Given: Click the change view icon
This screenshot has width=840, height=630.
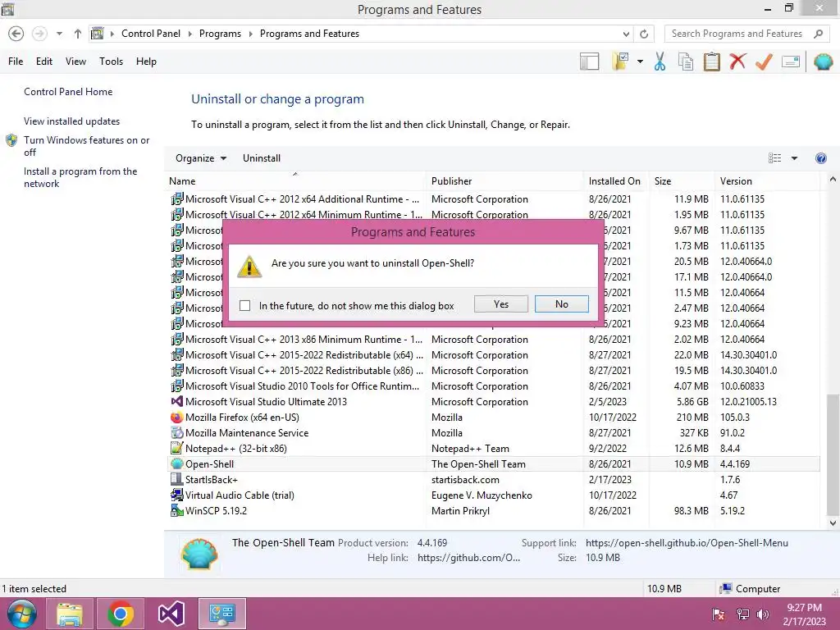Looking at the screenshot, I should tap(774, 158).
